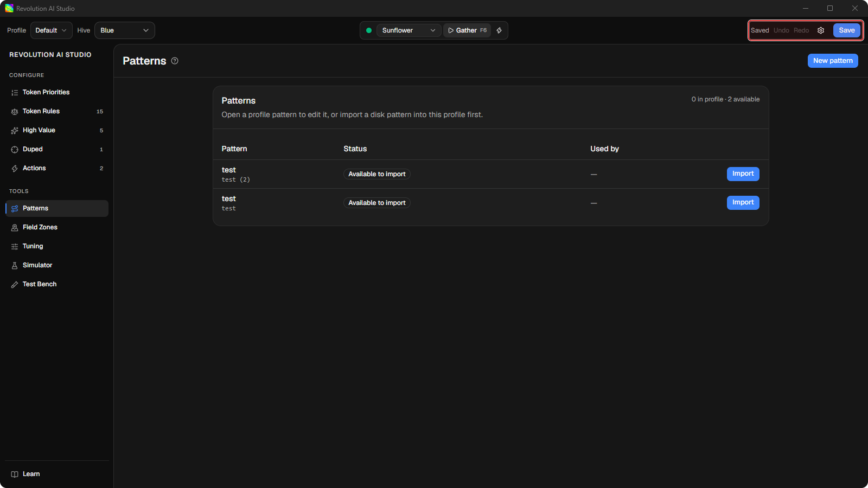
Task: Click the Redo button
Action: 801,30
